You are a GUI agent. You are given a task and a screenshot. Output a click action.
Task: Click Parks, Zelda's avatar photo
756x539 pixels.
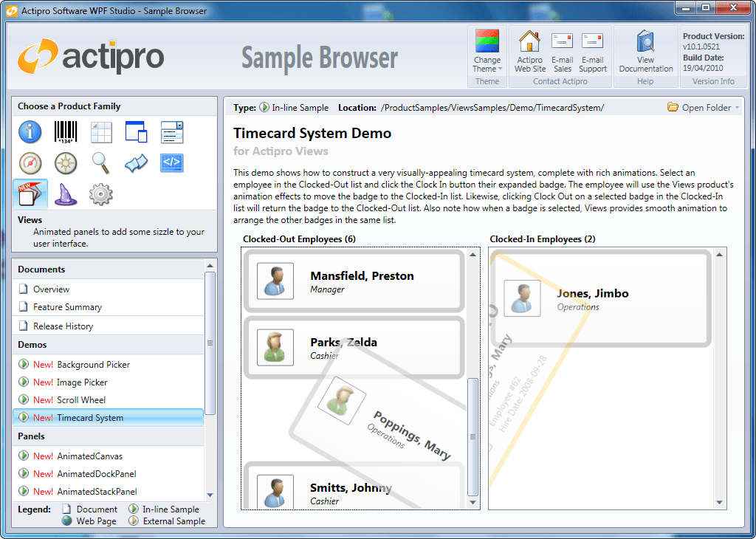(x=275, y=348)
